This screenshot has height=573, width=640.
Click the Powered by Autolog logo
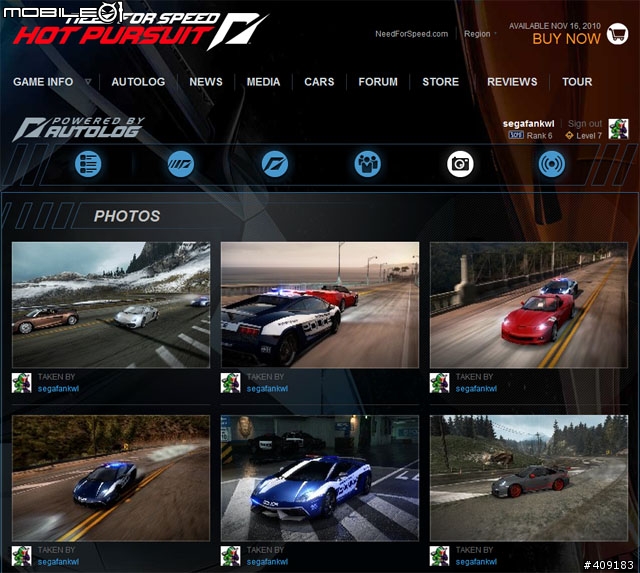pyautogui.click(x=78, y=129)
